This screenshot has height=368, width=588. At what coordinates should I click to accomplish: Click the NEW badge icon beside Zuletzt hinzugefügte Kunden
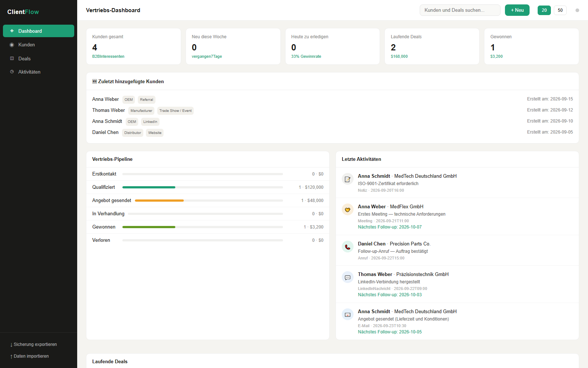94,81
